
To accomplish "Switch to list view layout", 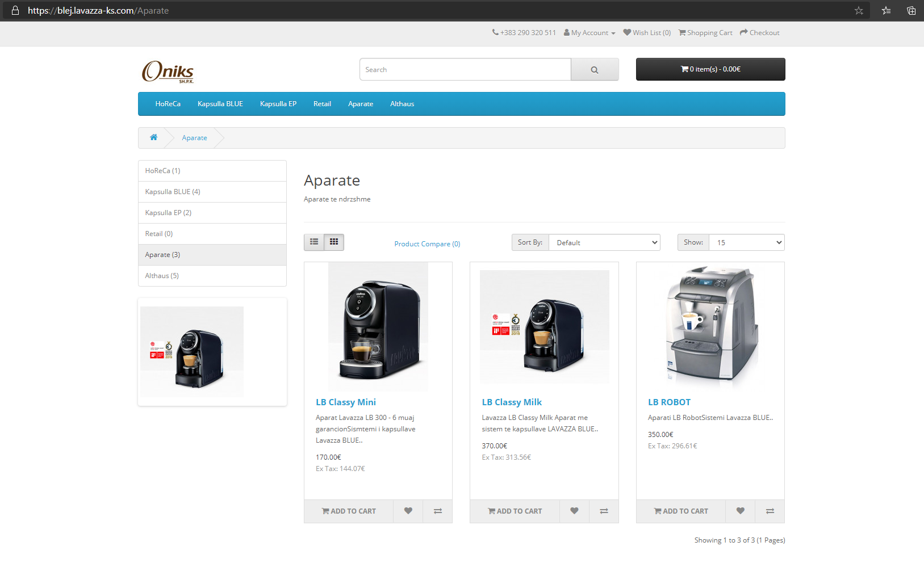I will point(314,242).
